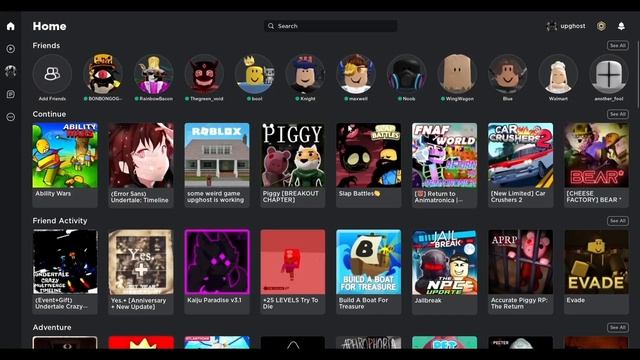The height and width of the screenshot is (360, 640).
Task: Open '+25 LEVELS Try To Die' thumbnail
Action: point(293,262)
